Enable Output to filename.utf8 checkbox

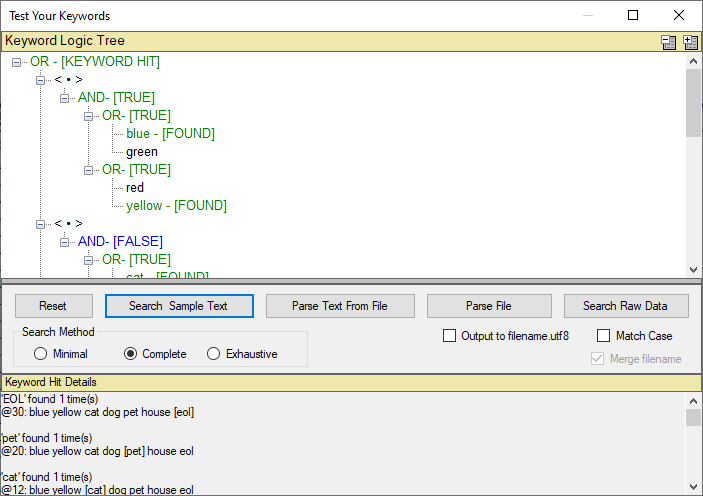click(x=449, y=336)
